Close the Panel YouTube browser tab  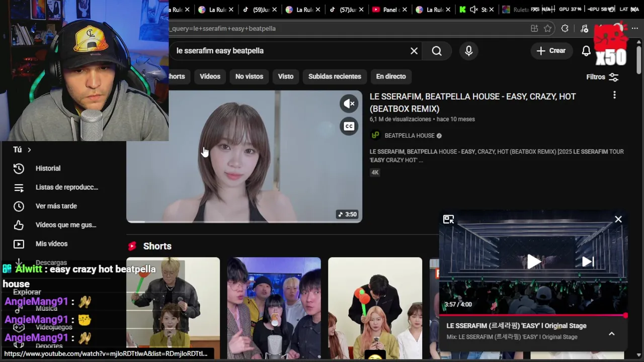click(x=405, y=10)
